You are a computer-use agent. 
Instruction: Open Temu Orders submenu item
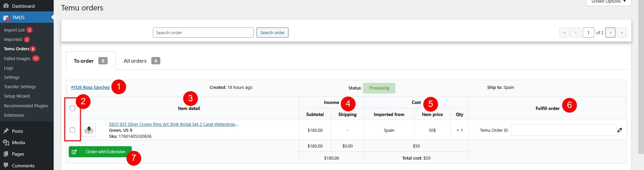tap(16, 49)
